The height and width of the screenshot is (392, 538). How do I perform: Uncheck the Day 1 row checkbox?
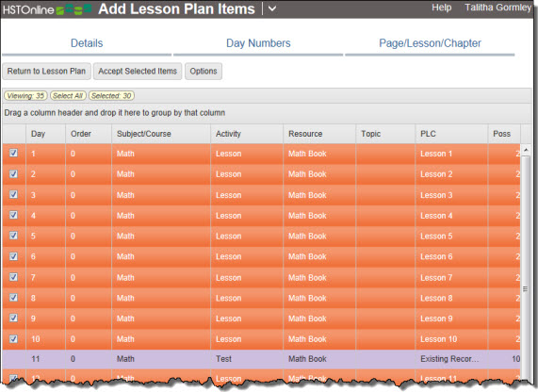(13, 153)
